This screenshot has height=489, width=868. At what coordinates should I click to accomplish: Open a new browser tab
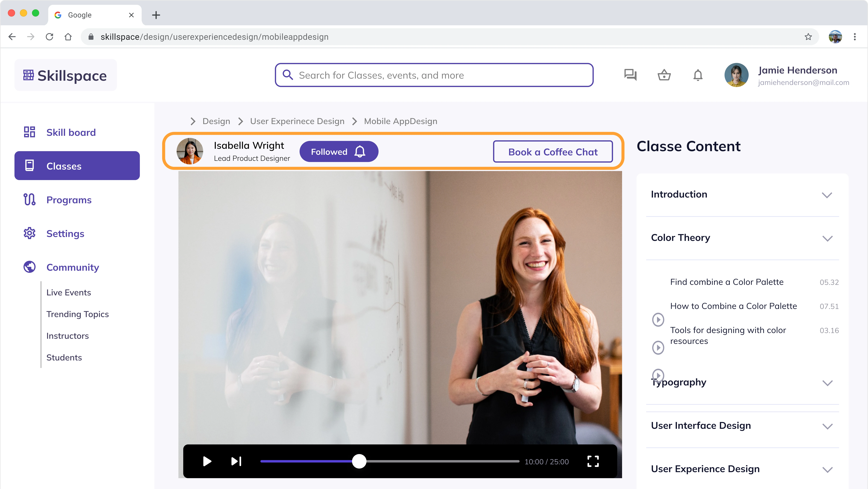pos(156,15)
